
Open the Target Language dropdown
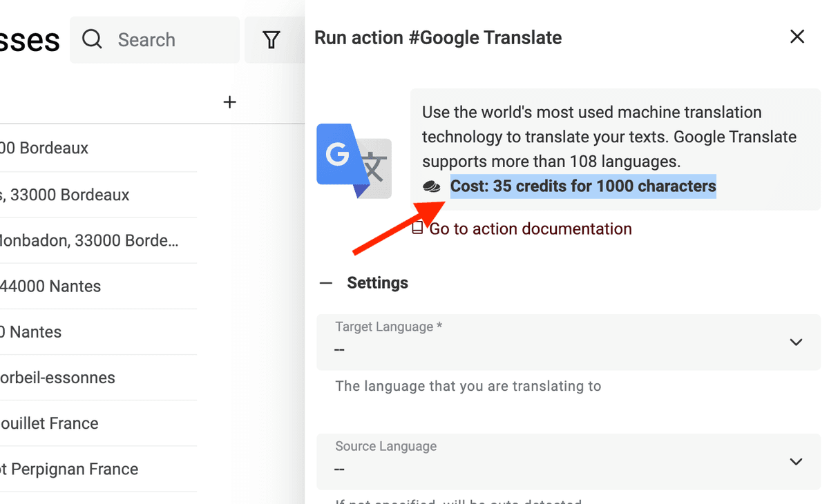tap(569, 342)
